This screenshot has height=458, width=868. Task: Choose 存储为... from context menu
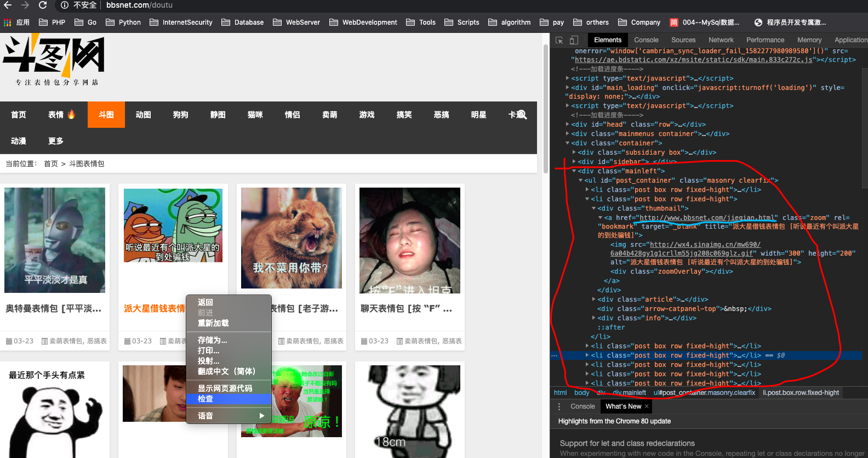click(x=229, y=340)
